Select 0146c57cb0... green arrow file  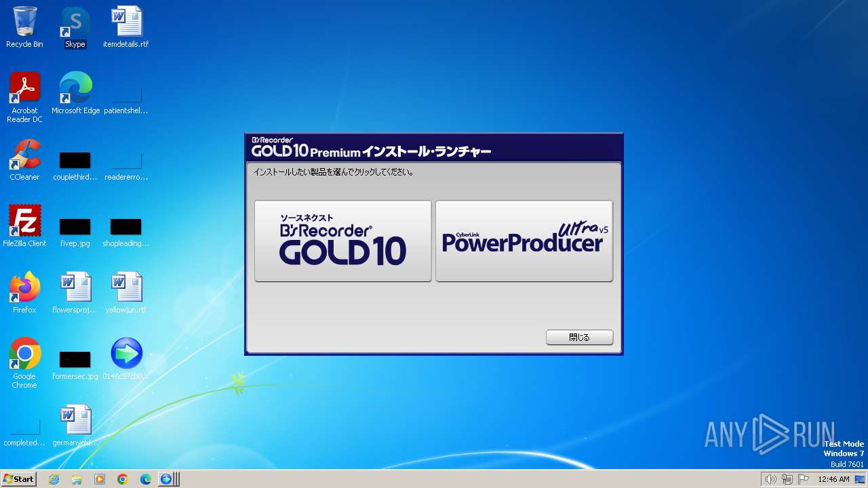click(x=126, y=359)
